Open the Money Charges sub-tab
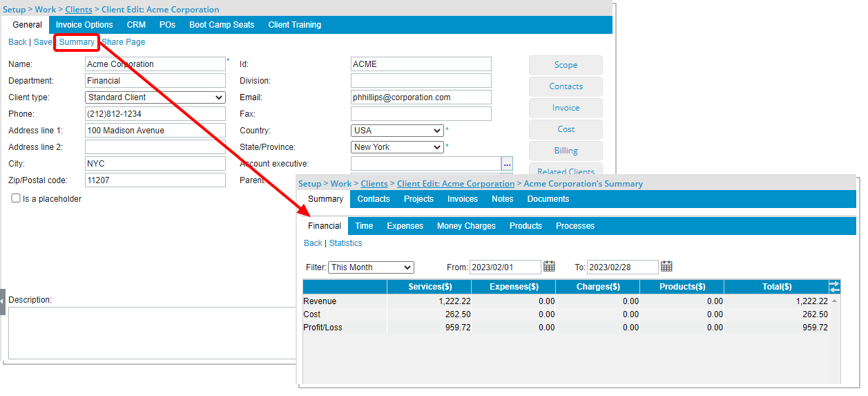 [x=466, y=226]
